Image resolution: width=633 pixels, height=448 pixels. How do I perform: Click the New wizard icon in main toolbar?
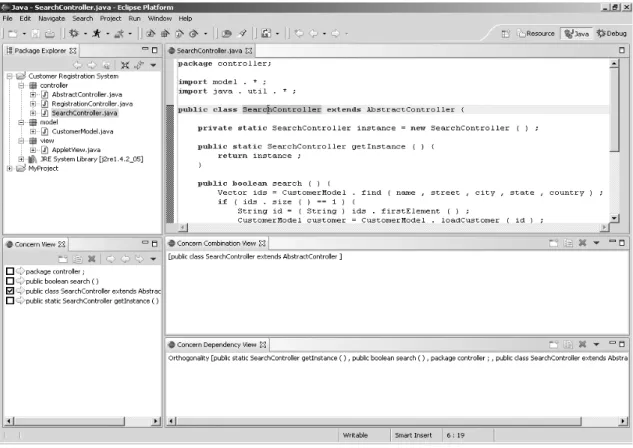tap(13, 34)
